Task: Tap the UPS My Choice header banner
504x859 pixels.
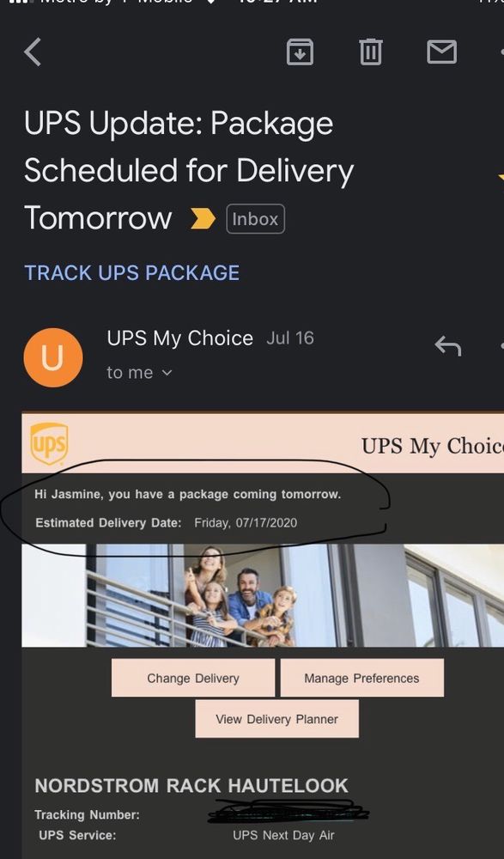Action: (x=263, y=443)
